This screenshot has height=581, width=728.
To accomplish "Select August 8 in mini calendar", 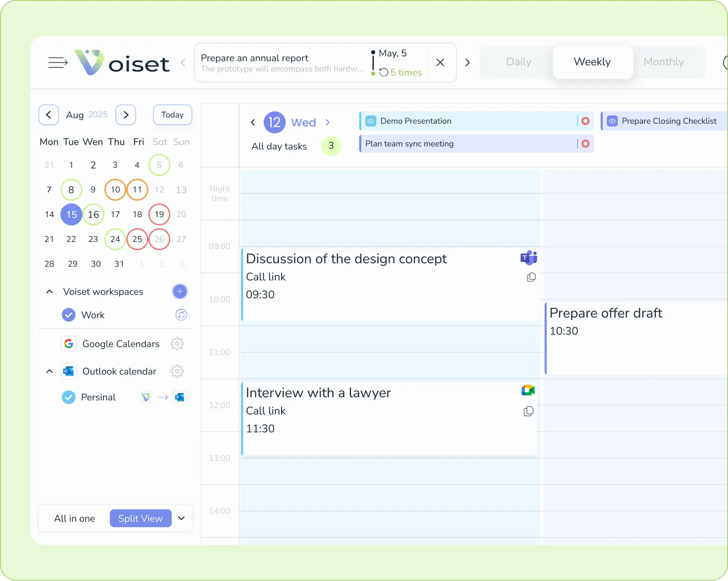I will 71,190.
